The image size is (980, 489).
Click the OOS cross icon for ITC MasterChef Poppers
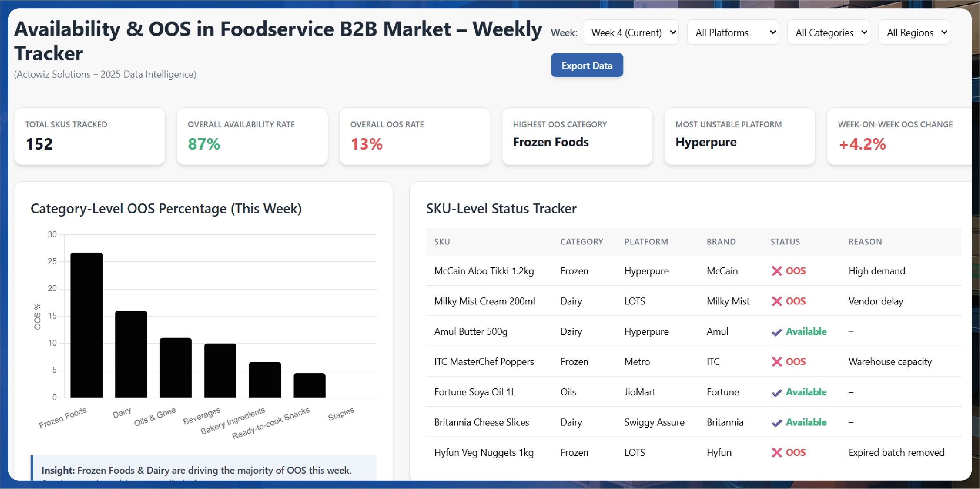[x=776, y=362]
